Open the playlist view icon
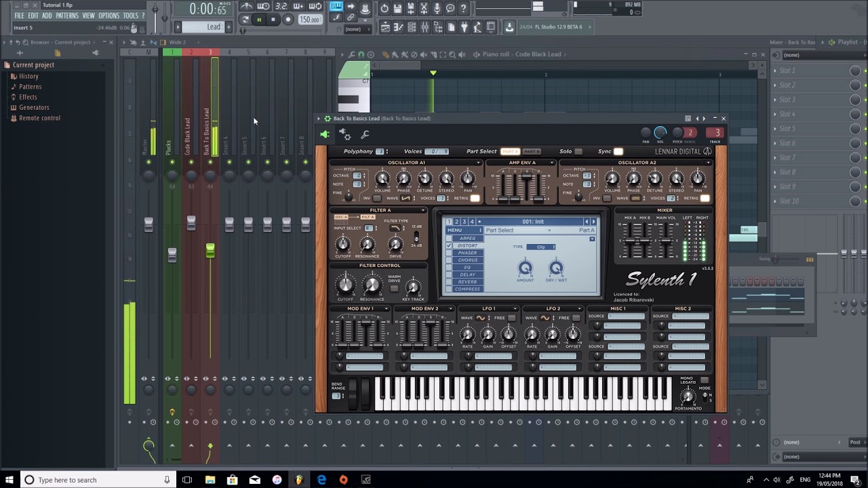The image size is (868, 488). 384,27
